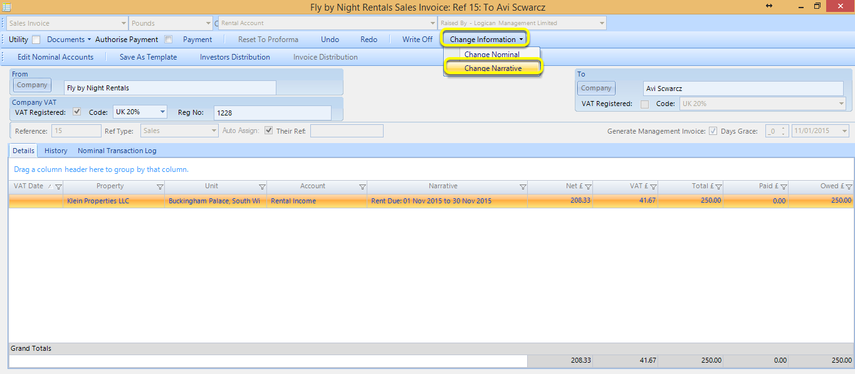
Task: Click Edit Nominal Accounts
Action: pyautogui.click(x=55, y=57)
